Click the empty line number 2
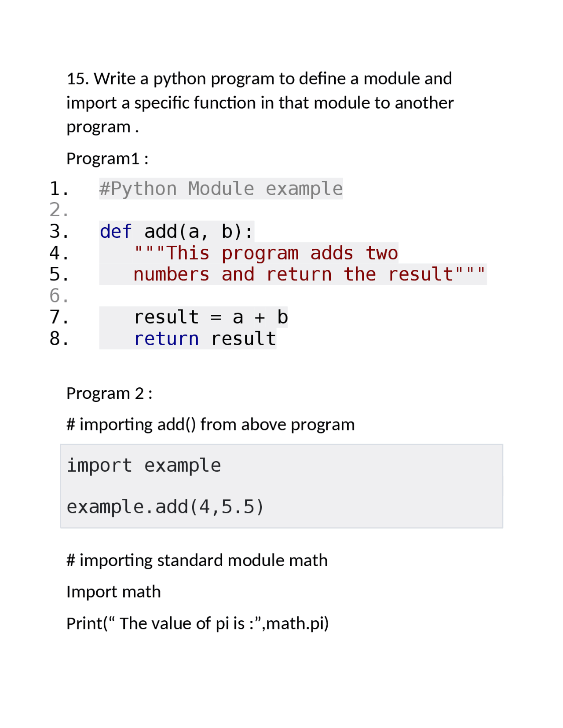This screenshot has height=728, width=563. pos(59,210)
